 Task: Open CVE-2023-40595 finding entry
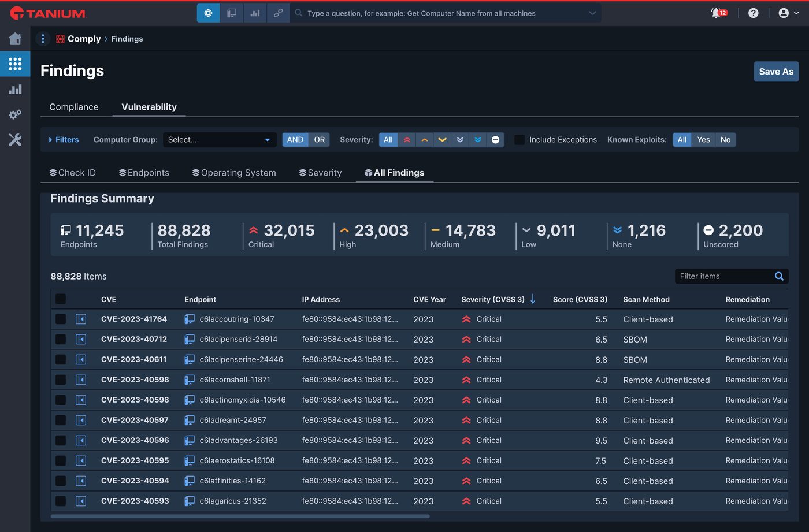tap(135, 460)
